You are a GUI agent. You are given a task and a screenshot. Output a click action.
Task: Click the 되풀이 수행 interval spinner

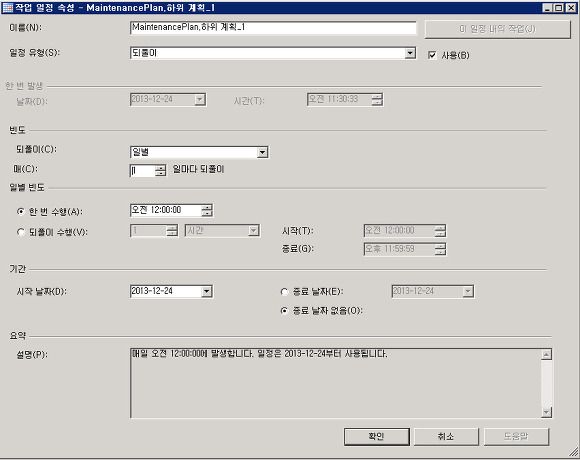pos(172,230)
